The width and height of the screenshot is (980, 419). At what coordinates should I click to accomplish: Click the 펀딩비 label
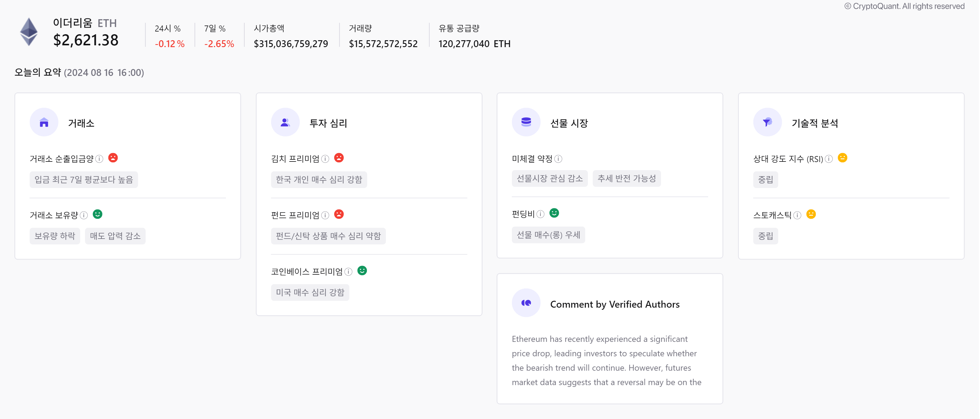point(524,214)
